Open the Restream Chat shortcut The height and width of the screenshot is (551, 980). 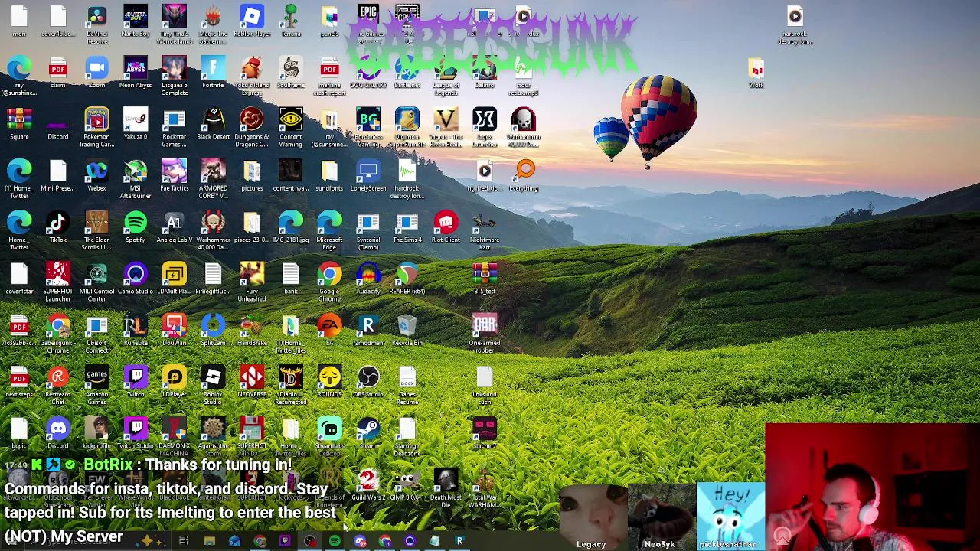coord(58,384)
